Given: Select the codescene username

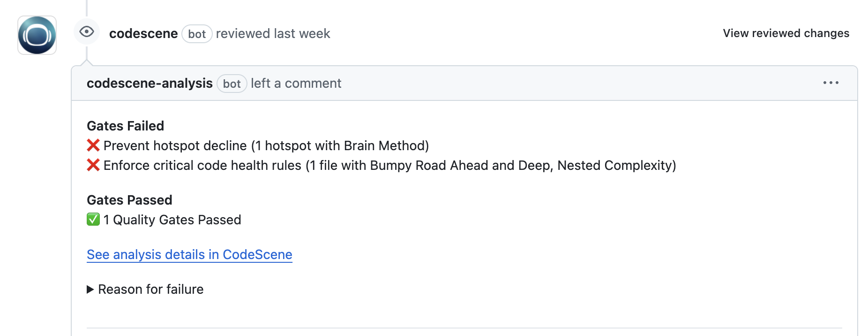Looking at the screenshot, I should [143, 33].
